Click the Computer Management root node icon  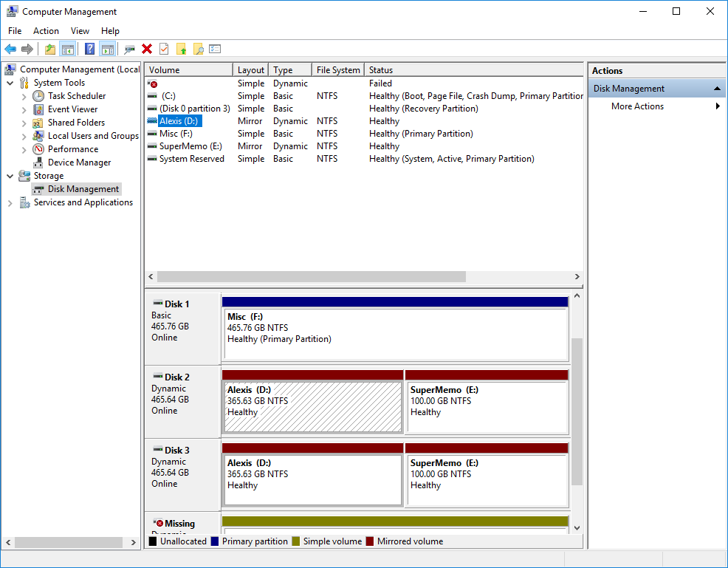click(x=10, y=69)
